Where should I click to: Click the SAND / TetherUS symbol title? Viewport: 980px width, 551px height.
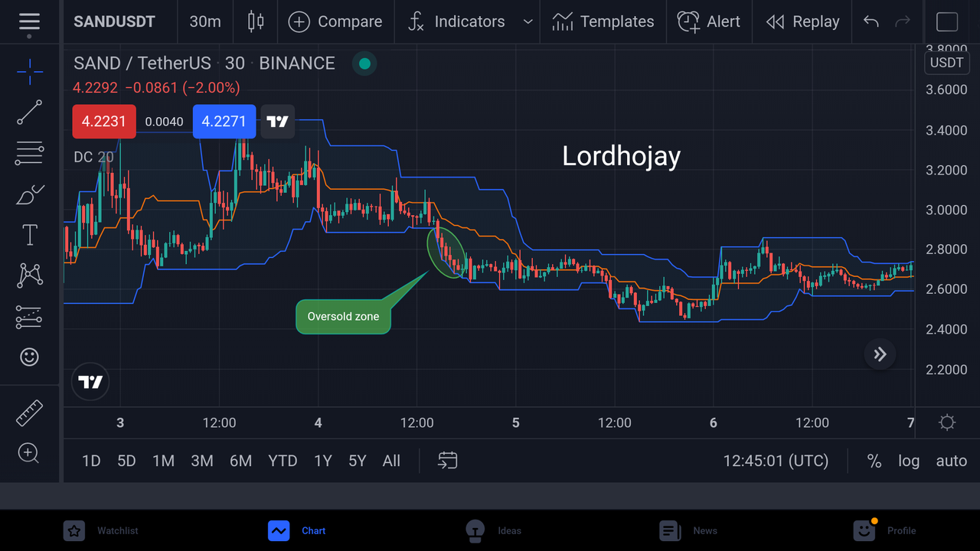[142, 64]
